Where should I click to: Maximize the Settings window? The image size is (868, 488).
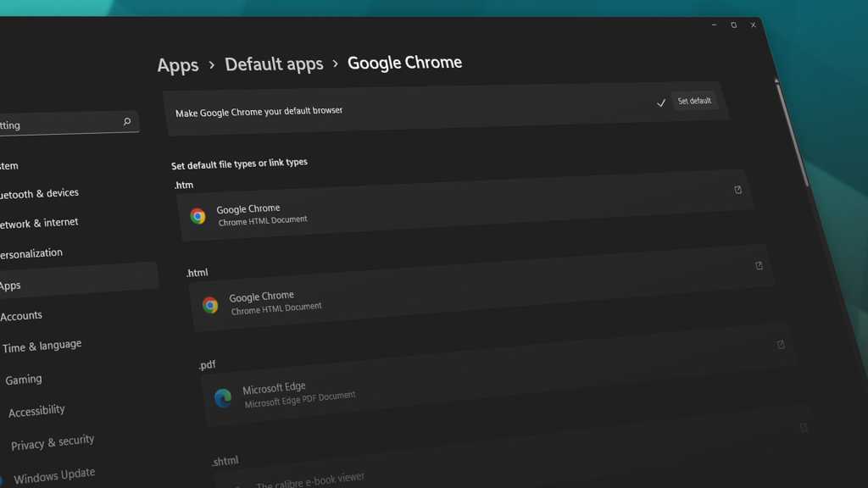pyautogui.click(x=733, y=25)
